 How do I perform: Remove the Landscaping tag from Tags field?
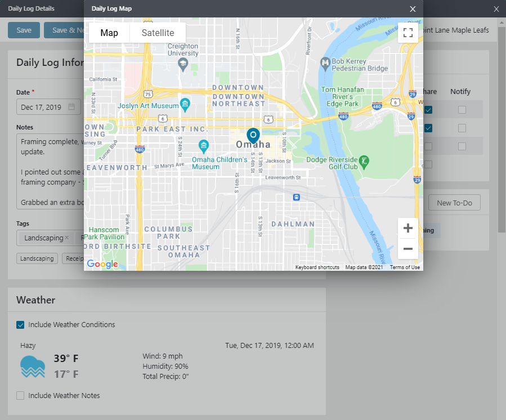[x=66, y=238]
